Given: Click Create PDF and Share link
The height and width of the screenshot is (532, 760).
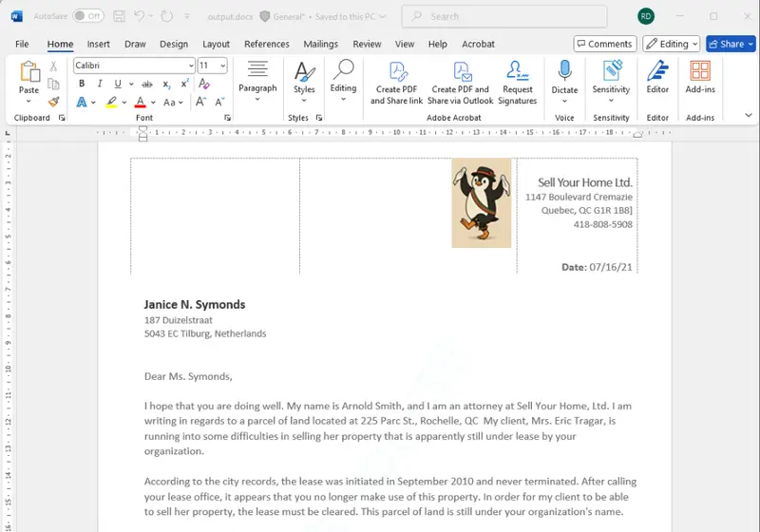Looking at the screenshot, I should tap(396, 83).
